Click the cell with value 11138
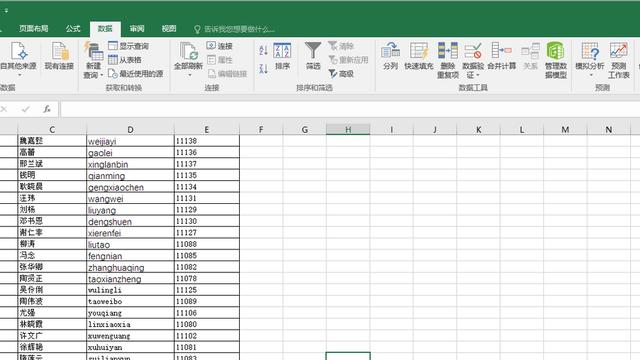The height and width of the screenshot is (360, 640). click(207, 141)
